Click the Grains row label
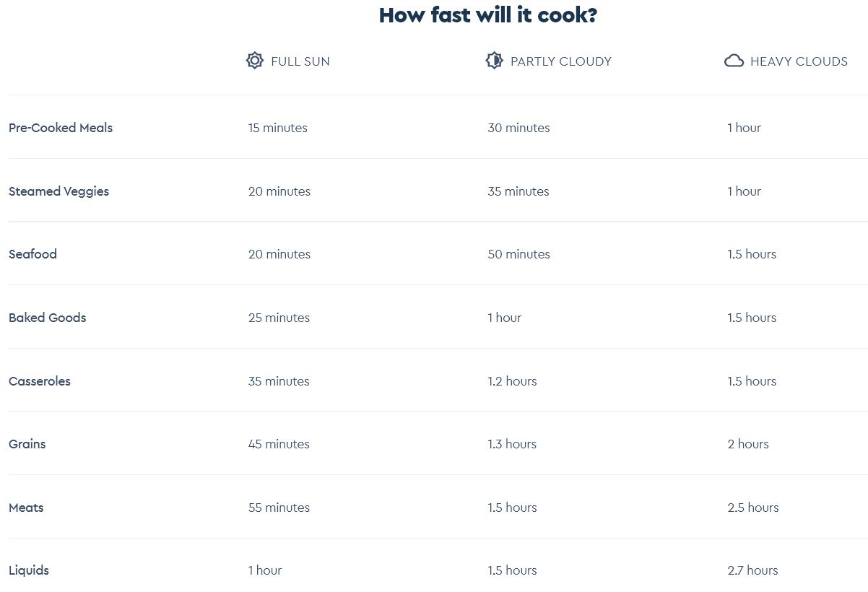Viewport: 868px width, 592px height. coord(27,444)
